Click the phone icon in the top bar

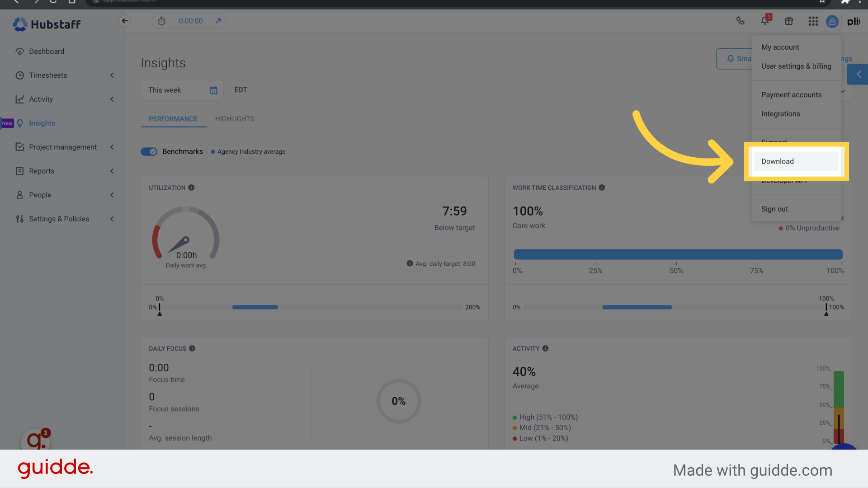click(741, 21)
